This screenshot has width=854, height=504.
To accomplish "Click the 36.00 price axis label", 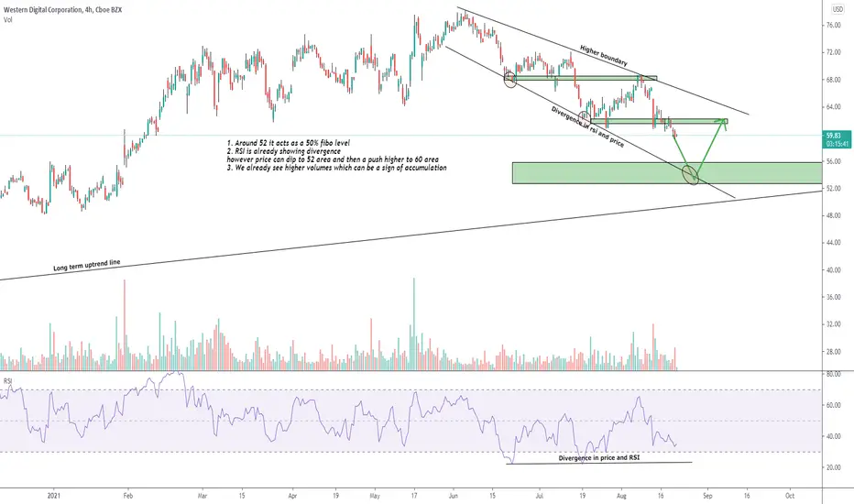I will pos(833,298).
